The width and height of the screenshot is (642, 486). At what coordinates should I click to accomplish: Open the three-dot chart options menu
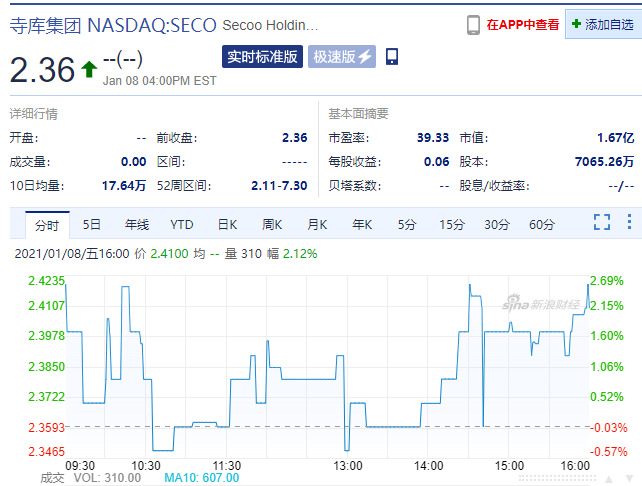coord(629,222)
